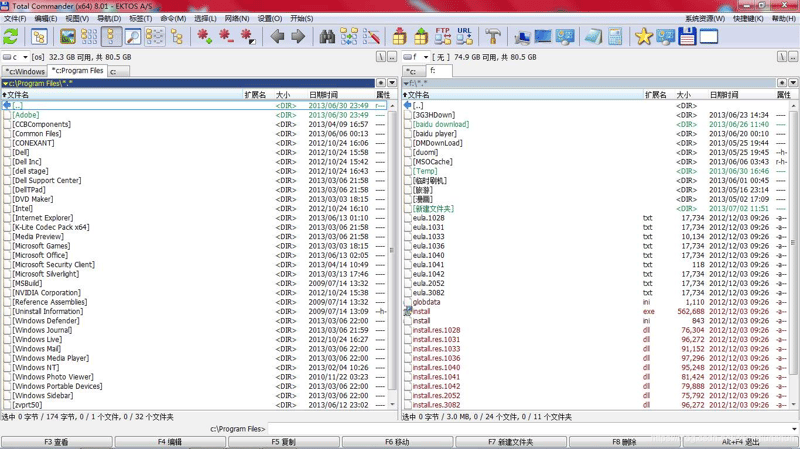Screen dimensions: 800x449
Task: Click the blue floppy disk icon
Action: pyautogui.click(x=687, y=37)
